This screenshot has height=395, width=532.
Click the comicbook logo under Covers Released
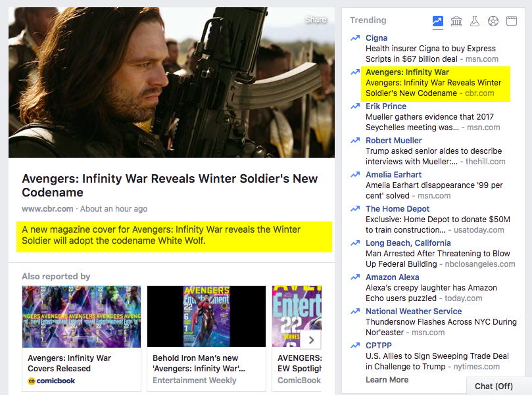pyautogui.click(x=51, y=381)
